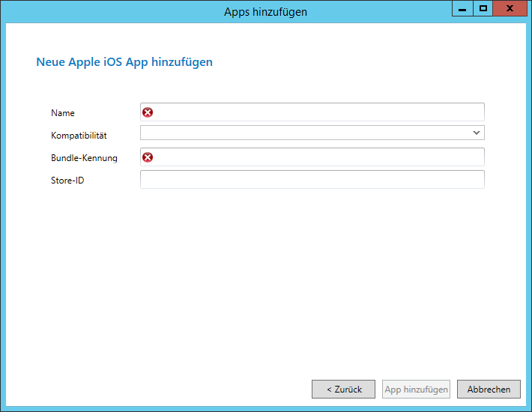Click the Apps hinzufügen title bar text
532x412 pixels.
[265, 11]
